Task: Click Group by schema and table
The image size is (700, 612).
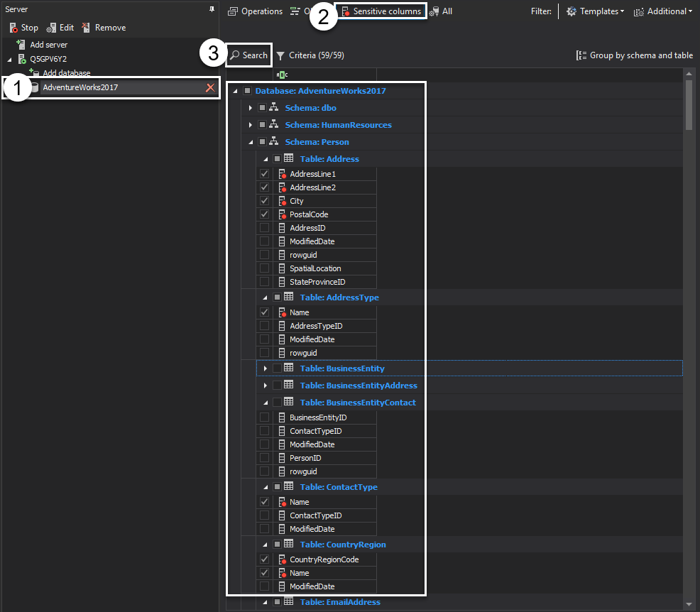Action: point(635,55)
